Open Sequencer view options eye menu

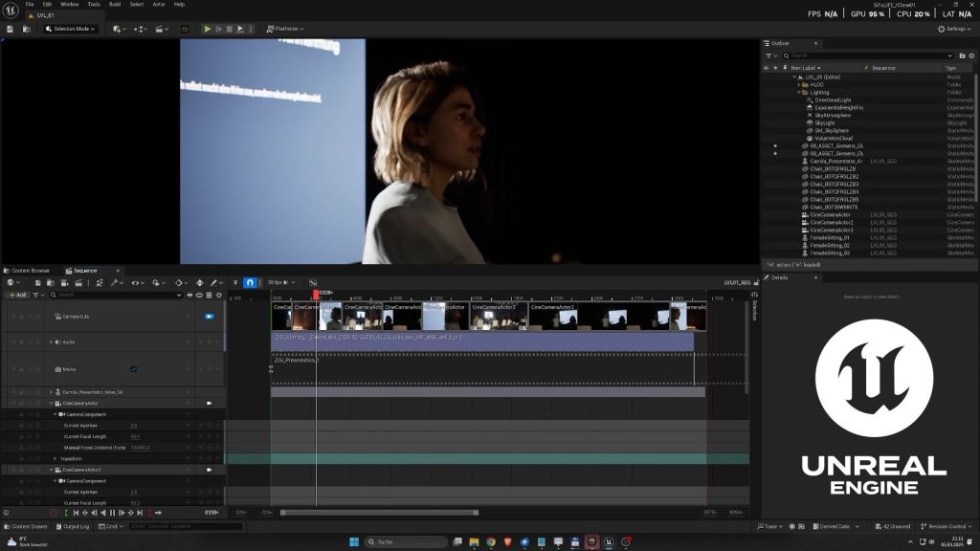click(137, 283)
